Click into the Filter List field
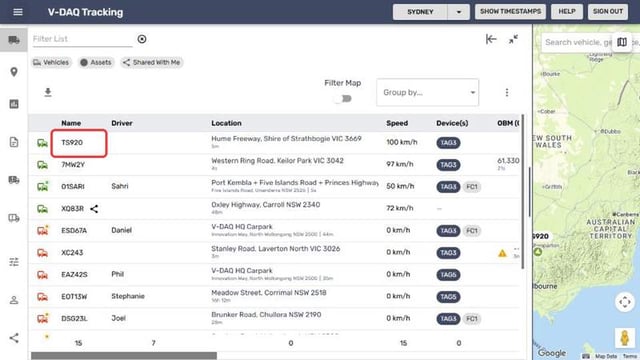Image resolution: width=640 pixels, height=360 pixels. 82,39
